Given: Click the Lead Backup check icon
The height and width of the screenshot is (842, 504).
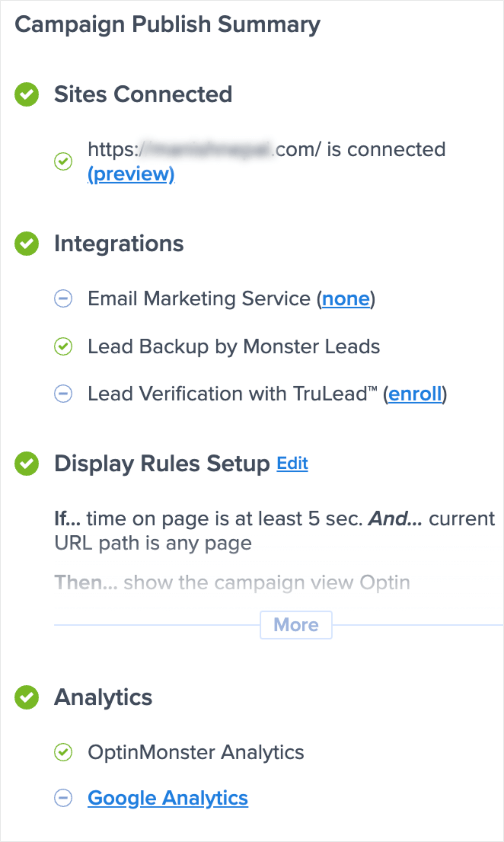Looking at the screenshot, I should (63, 346).
